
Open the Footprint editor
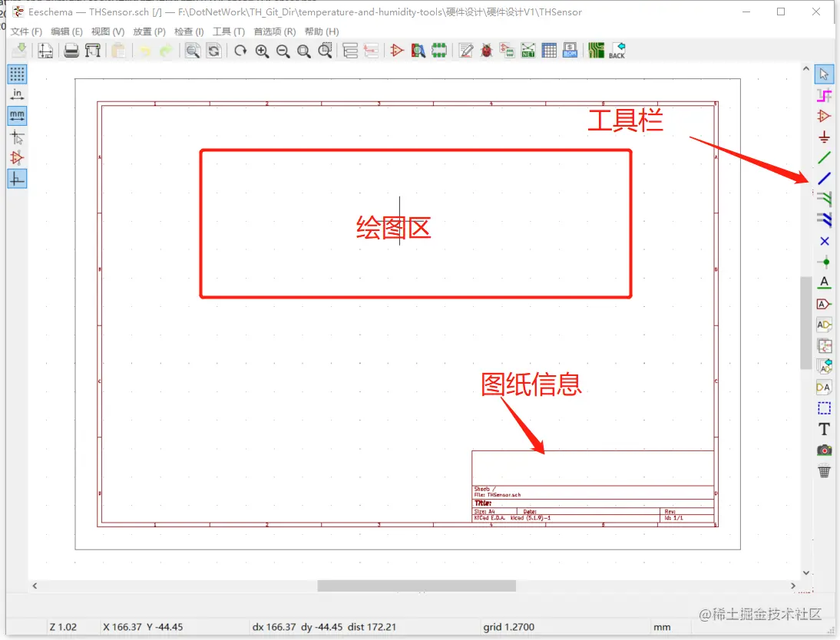(439, 51)
